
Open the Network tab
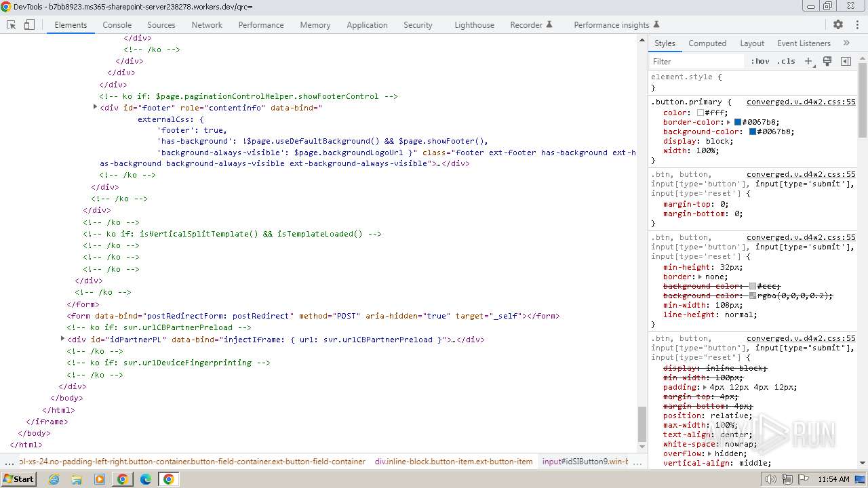(207, 24)
